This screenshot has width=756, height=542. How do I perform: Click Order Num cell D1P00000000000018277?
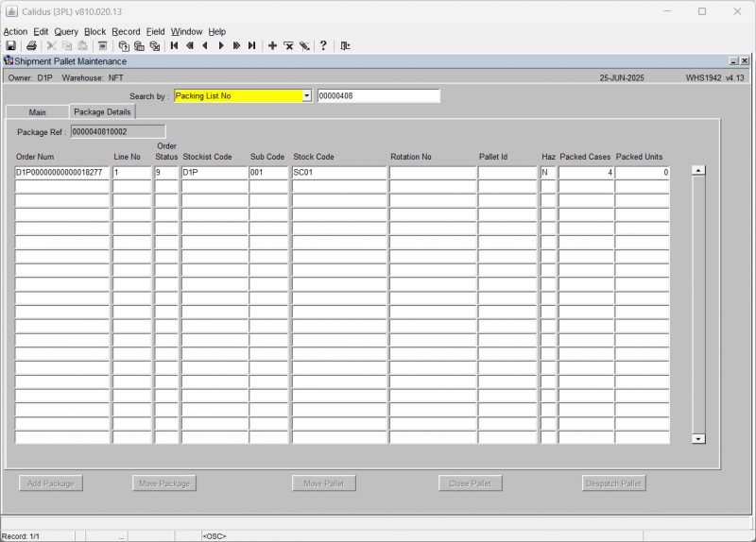pyautogui.click(x=62, y=173)
